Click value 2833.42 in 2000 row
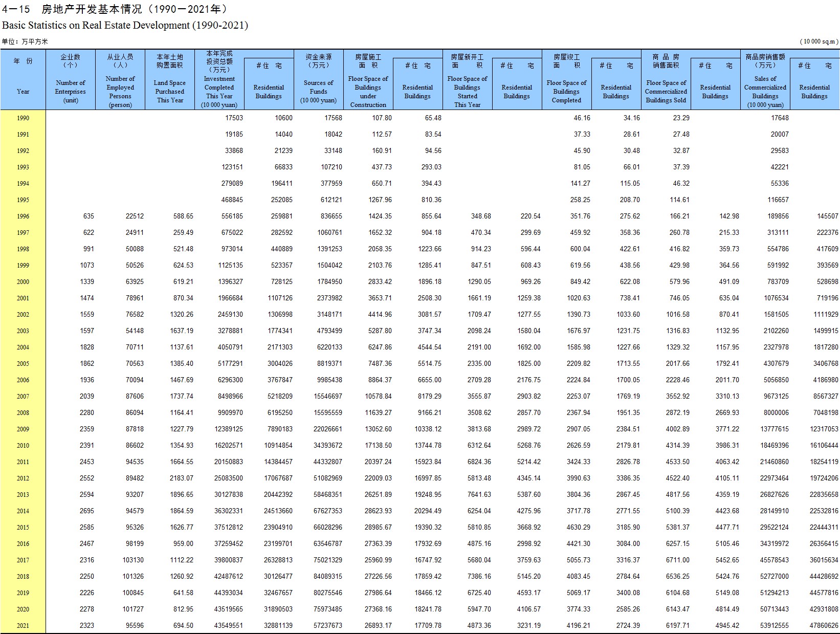This screenshot has width=840, height=634. click(x=380, y=281)
